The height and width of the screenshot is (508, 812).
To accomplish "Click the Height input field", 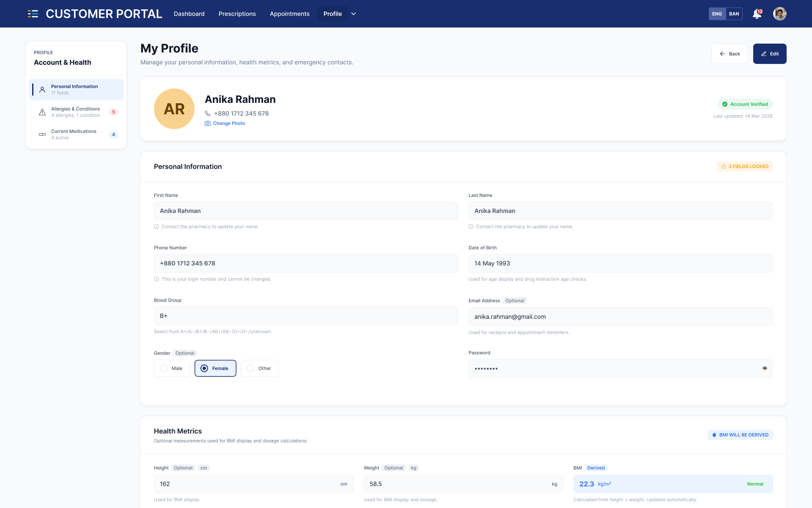I will coord(254,484).
